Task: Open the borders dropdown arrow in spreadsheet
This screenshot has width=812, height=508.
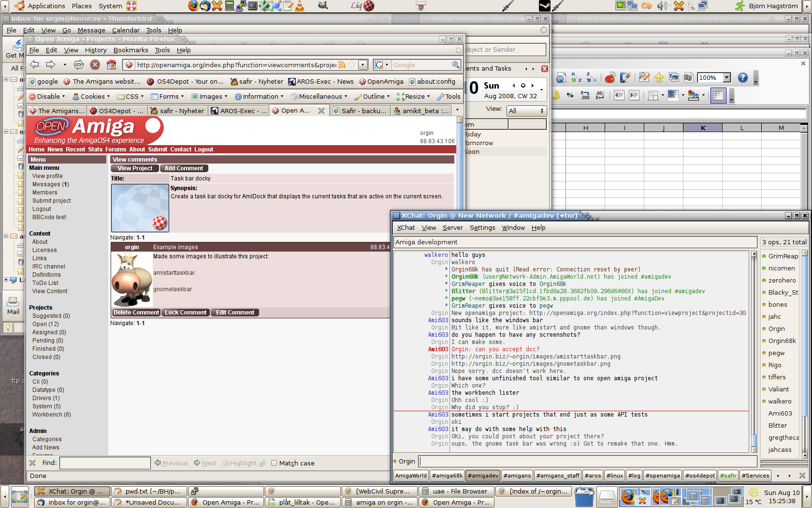Action: point(663,95)
